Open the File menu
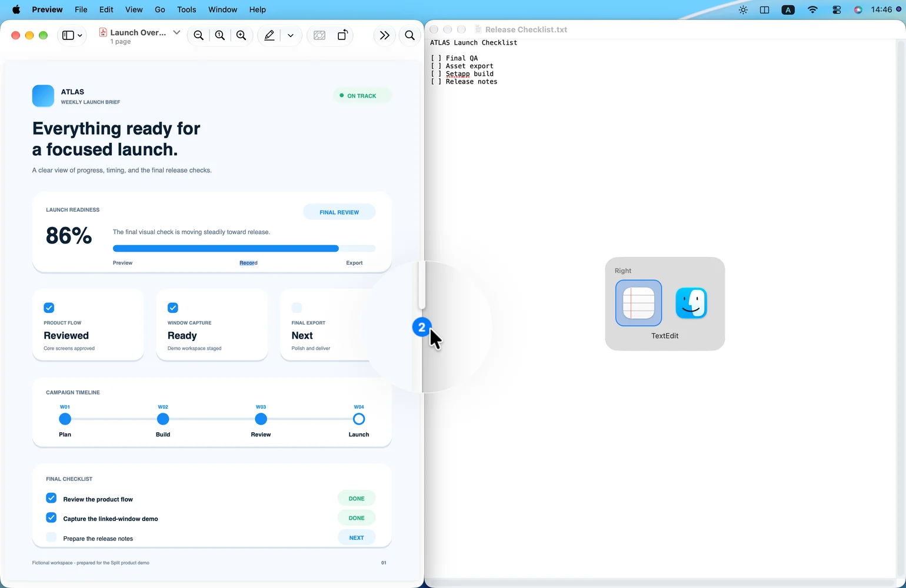Image resolution: width=906 pixels, height=588 pixels. click(x=81, y=9)
